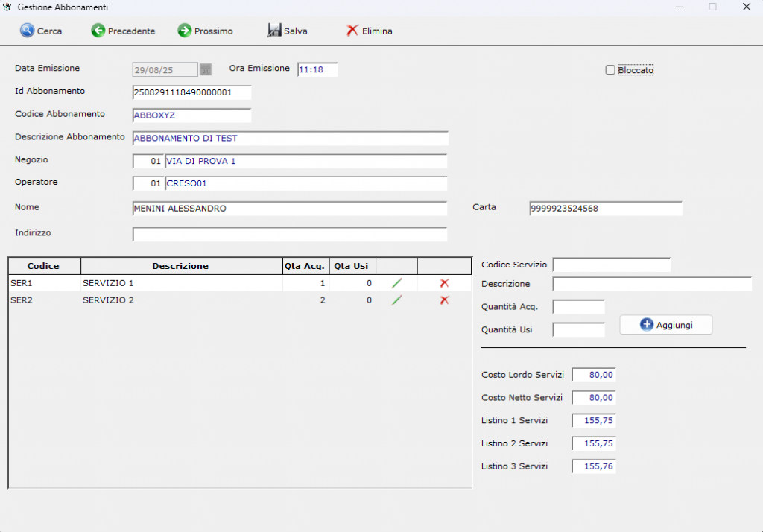Edit the SER1 row pencil icon

click(x=397, y=283)
